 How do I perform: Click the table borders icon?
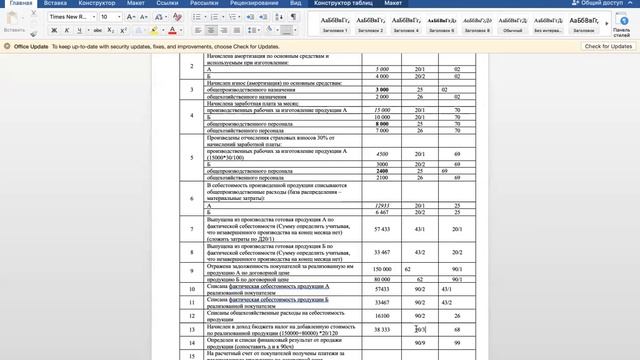(x=287, y=30)
